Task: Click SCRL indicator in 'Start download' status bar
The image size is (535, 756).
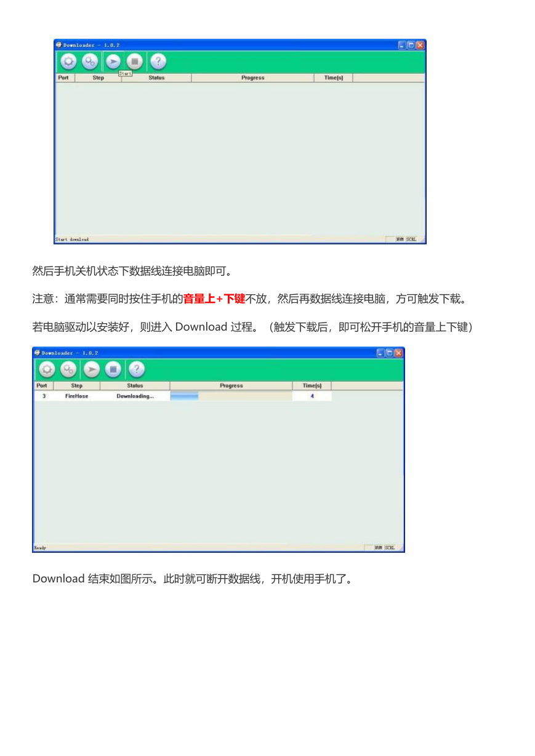Action: 411,239
